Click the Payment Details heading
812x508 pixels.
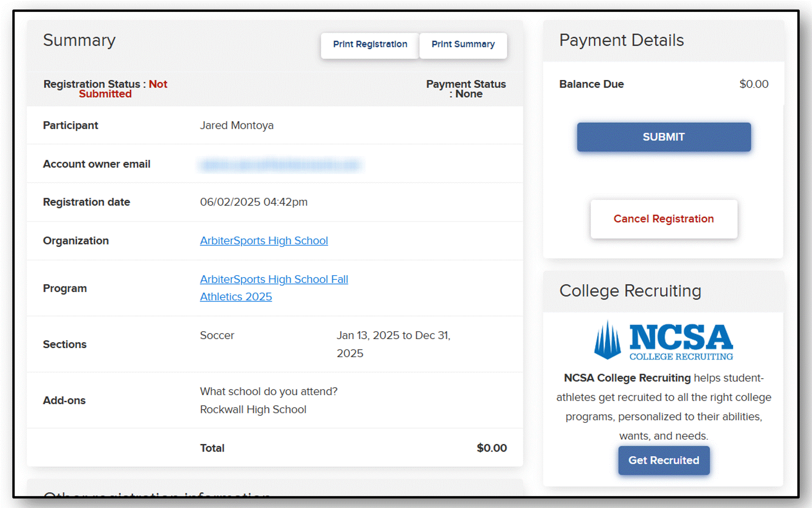(x=622, y=40)
